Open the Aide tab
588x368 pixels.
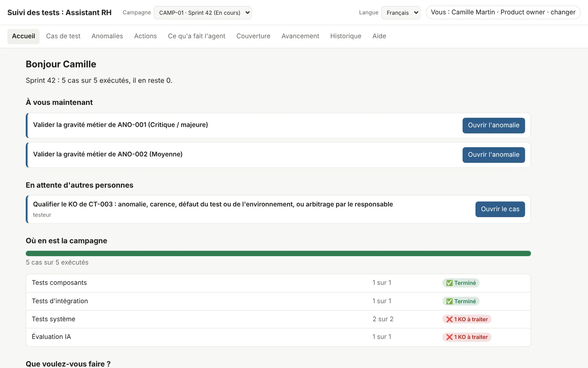pos(379,36)
